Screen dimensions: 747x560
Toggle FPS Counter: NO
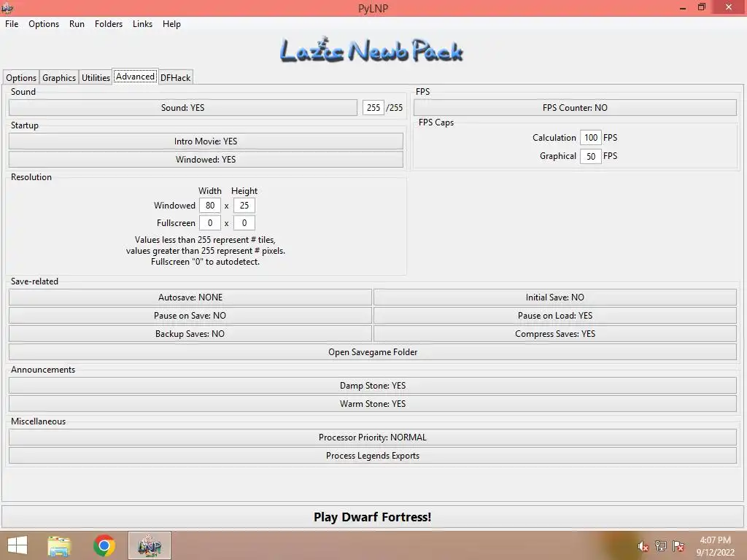click(x=575, y=108)
